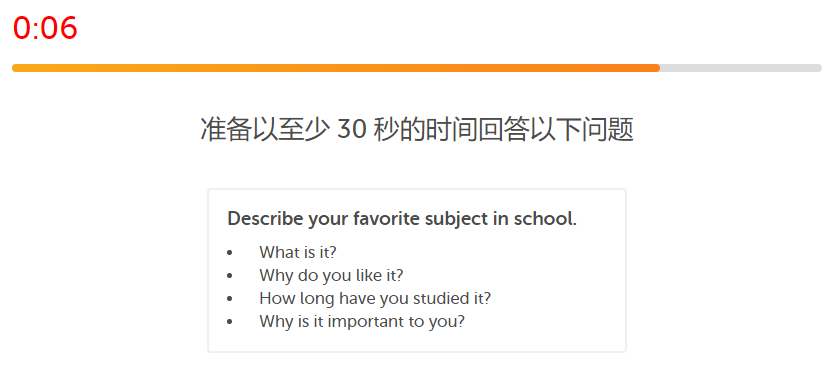Click the orange rounded tip of progress fill
Viewport: 828px width, 372px height.
[656, 68]
